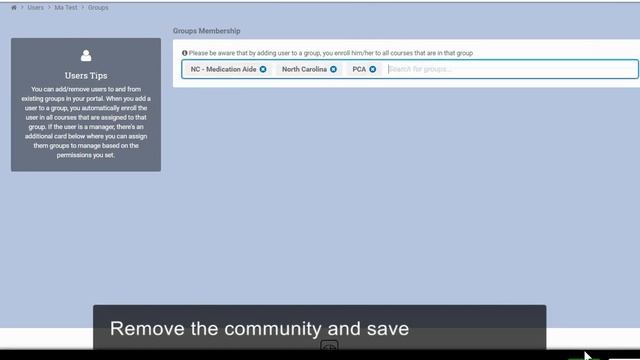Remove NC - Medication Aide group tag
This screenshot has width=640, height=360.
pyautogui.click(x=263, y=69)
